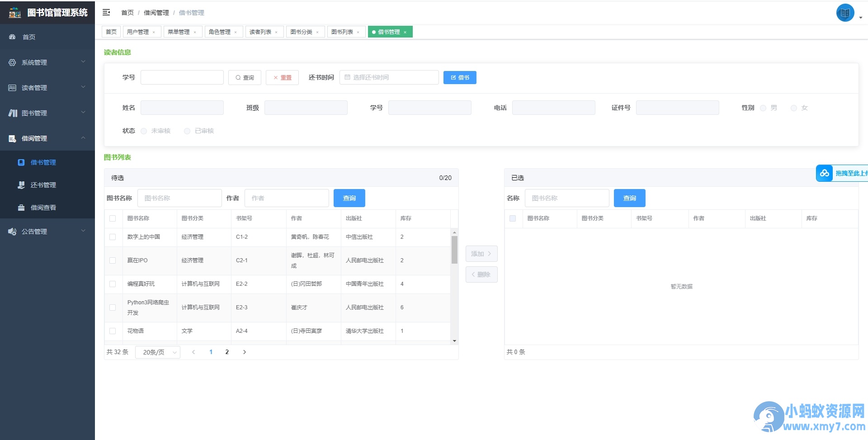868x440 pixels.
Task: Open 首页 dashboard icon in sidebar
Action: tap(13, 37)
